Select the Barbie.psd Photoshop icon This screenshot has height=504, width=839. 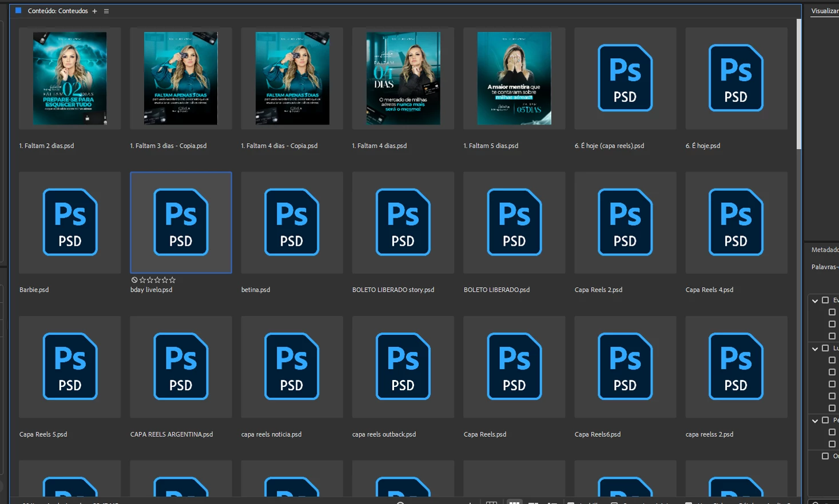(x=70, y=222)
